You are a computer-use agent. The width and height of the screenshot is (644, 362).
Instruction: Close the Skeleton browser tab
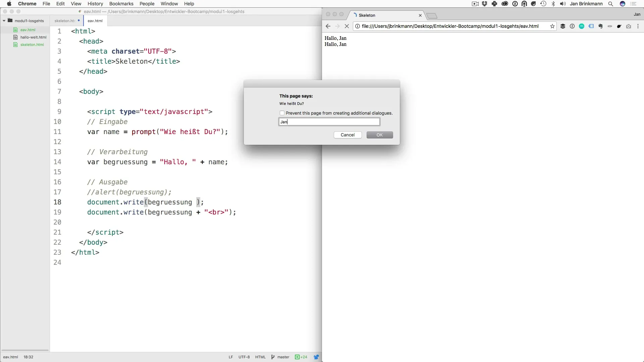coord(420,15)
